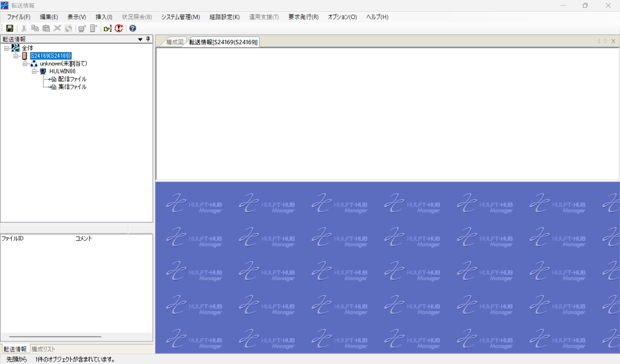The image size is (620, 364).
Task: Click the Cut scissors toolbar icon
Action: (24, 28)
